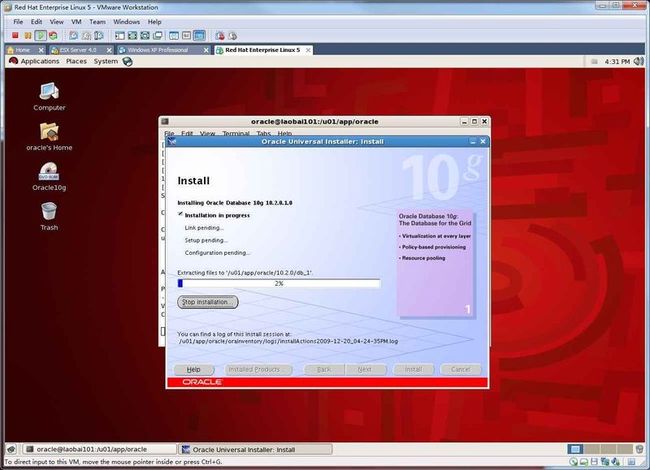Click the red Power Off toolbar icon
The height and width of the screenshot is (470, 650).
pos(15,36)
